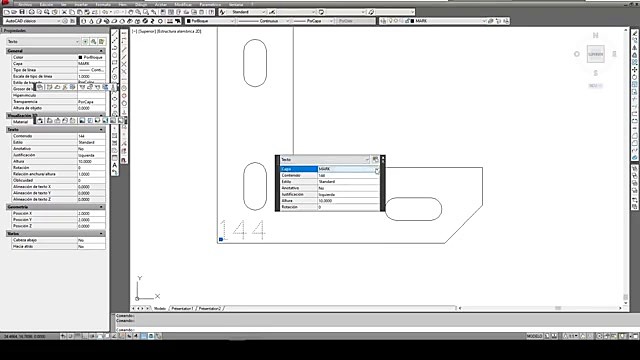Switch to the Presentación1 layout tab
The width and height of the screenshot is (640, 360).
click(x=182, y=309)
